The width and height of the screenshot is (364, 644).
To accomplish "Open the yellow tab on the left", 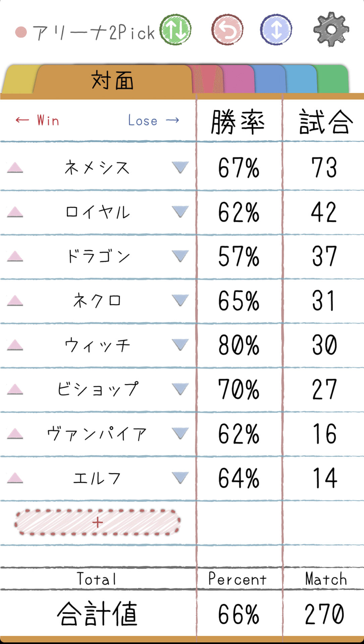I will (18, 79).
